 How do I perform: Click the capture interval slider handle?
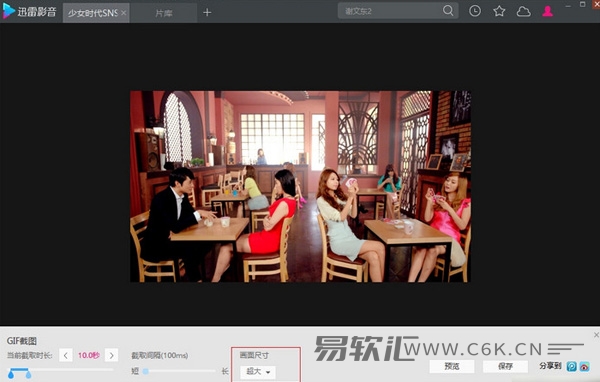click(146, 371)
